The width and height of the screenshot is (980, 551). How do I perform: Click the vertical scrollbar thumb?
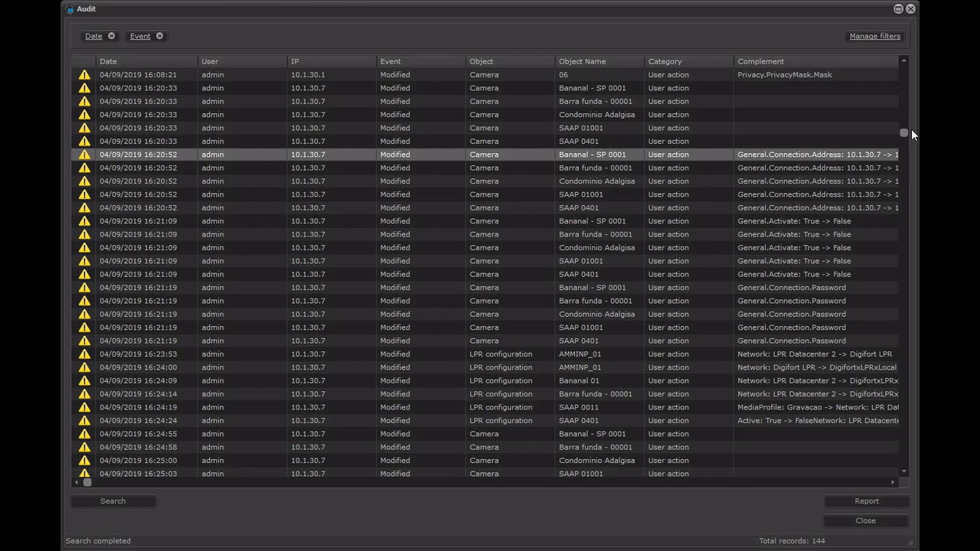coord(904,133)
